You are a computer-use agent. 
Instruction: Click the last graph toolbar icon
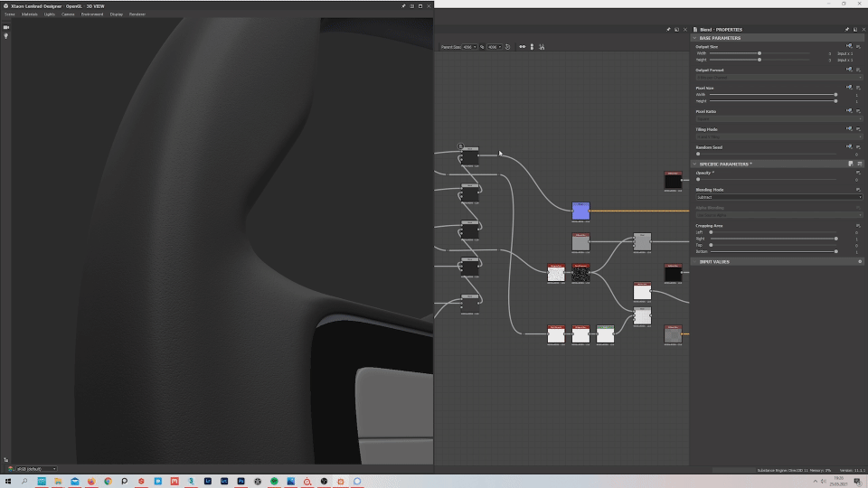click(x=542, y=47)
